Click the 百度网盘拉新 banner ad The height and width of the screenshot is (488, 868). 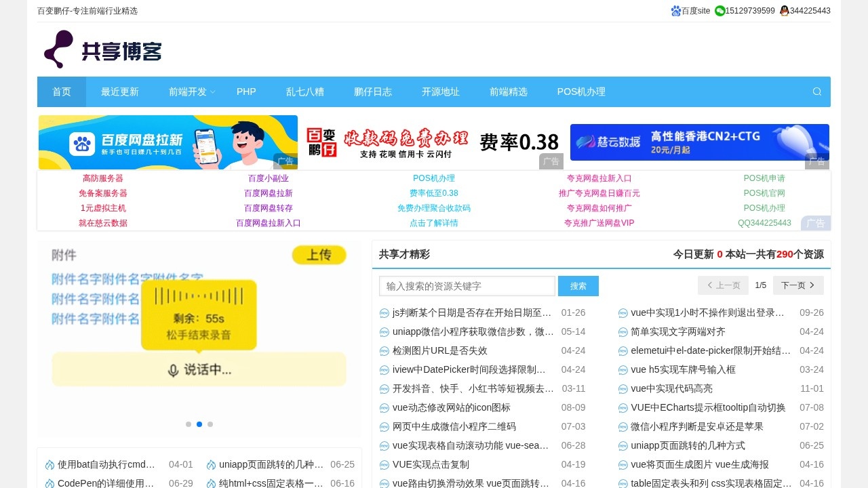point(168,142)
